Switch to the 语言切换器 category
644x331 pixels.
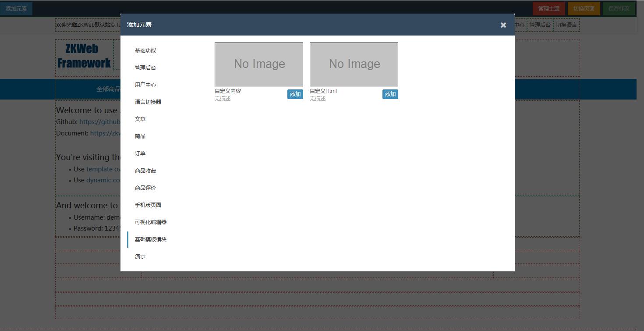click(148, 102)
